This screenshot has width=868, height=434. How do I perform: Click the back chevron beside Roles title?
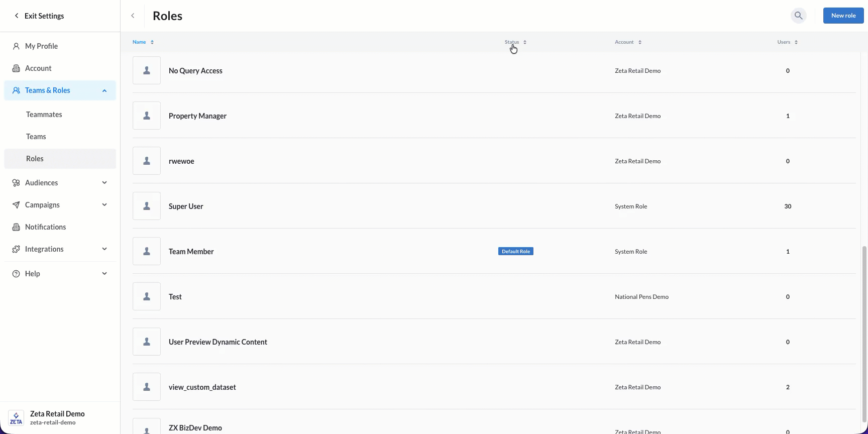point(133,16)
